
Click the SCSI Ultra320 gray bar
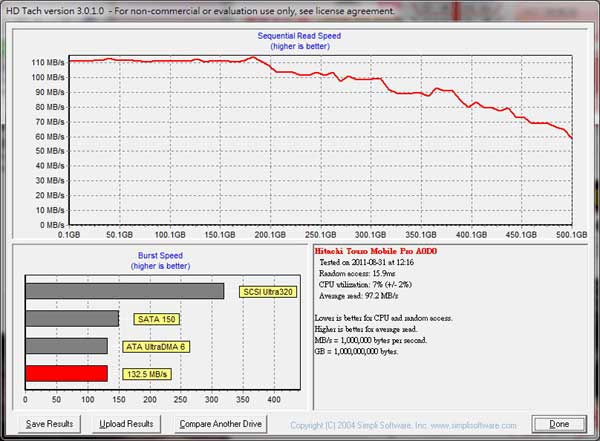[124, 291]
